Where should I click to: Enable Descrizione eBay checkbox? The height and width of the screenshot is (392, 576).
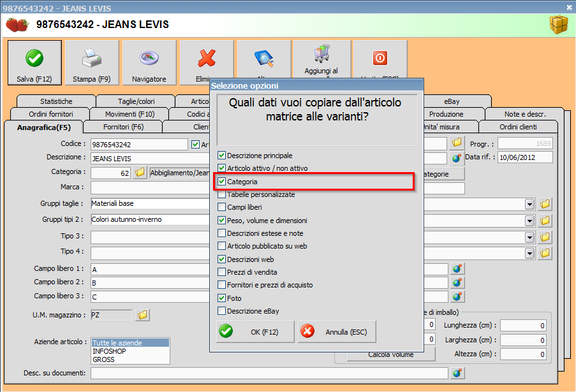[221, 311]
